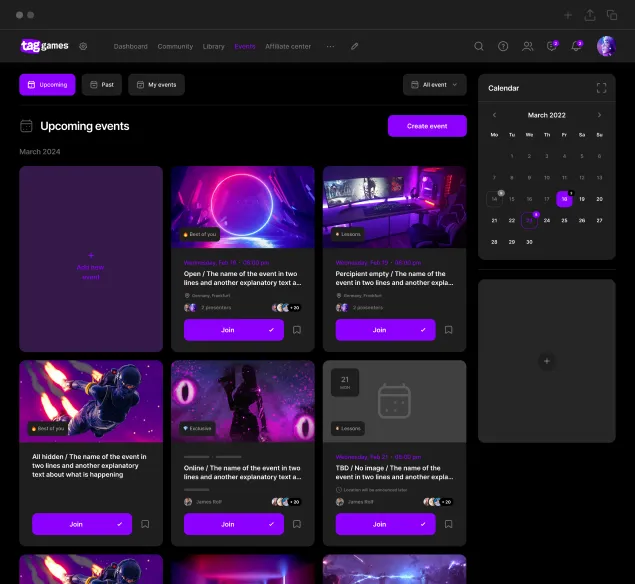This screenshot has height=584, width=635.
Task: Go to next month in calendar
Action: (599, 115)
